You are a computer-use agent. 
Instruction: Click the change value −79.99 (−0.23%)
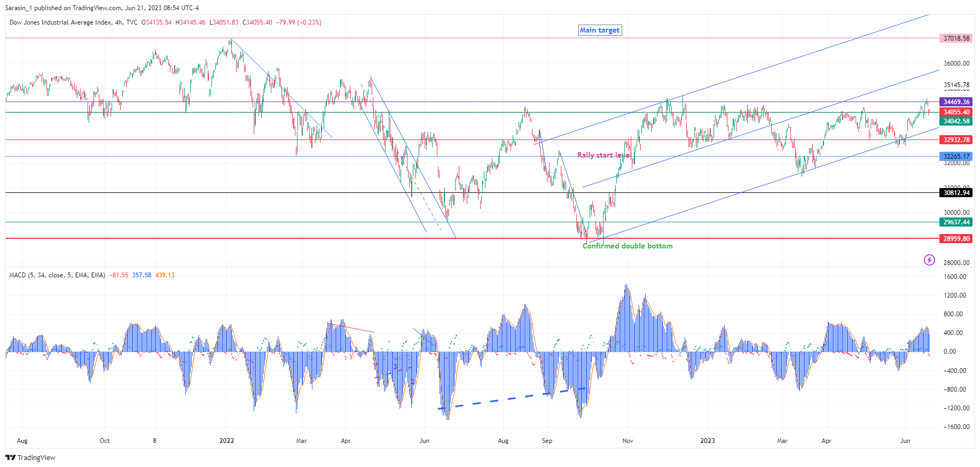(299, 22)
